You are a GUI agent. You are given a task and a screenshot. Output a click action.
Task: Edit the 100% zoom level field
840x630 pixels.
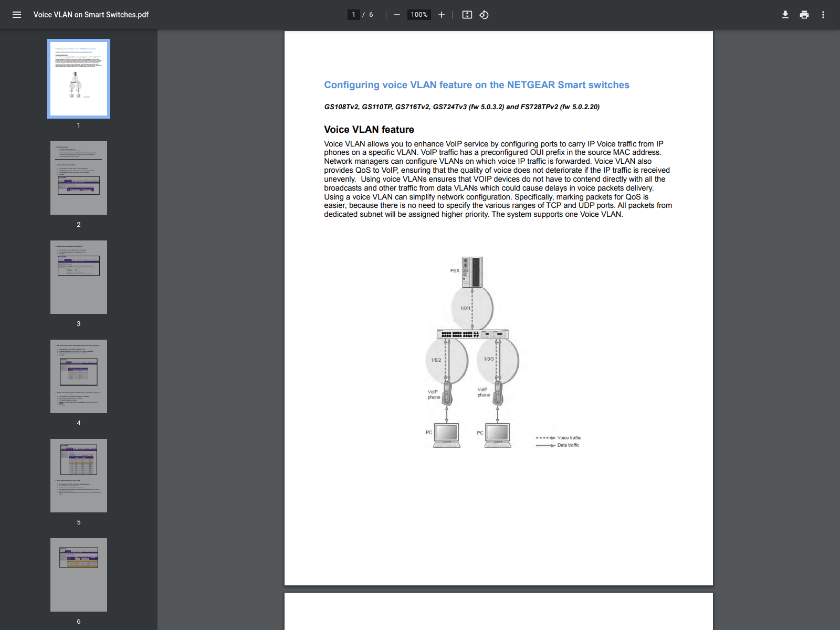419,15
